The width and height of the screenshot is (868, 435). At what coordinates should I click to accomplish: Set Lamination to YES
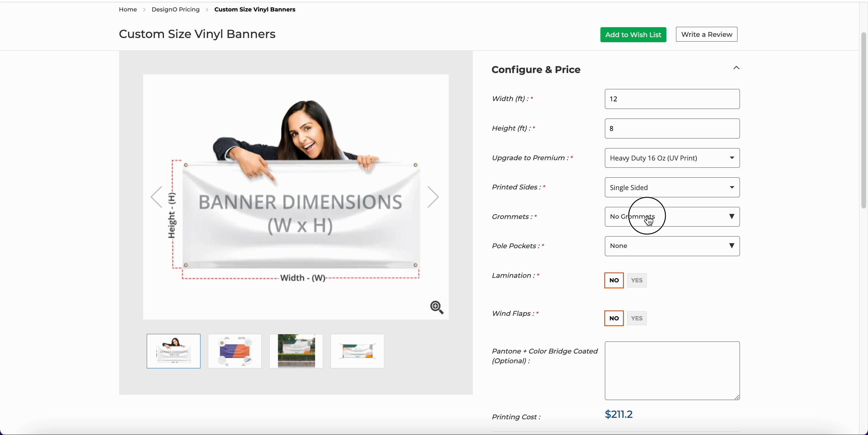637,280
